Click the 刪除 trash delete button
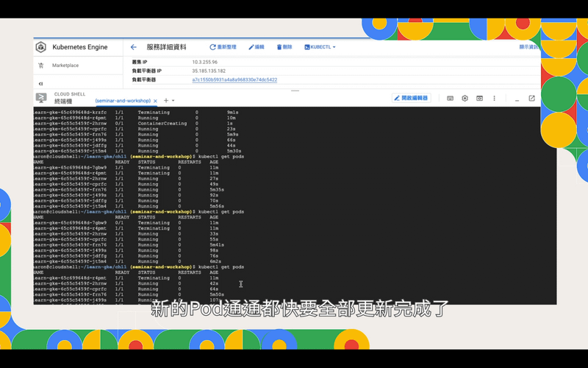Image resolution: width=588 pixels, height=368 pixels. click(284, 47)
